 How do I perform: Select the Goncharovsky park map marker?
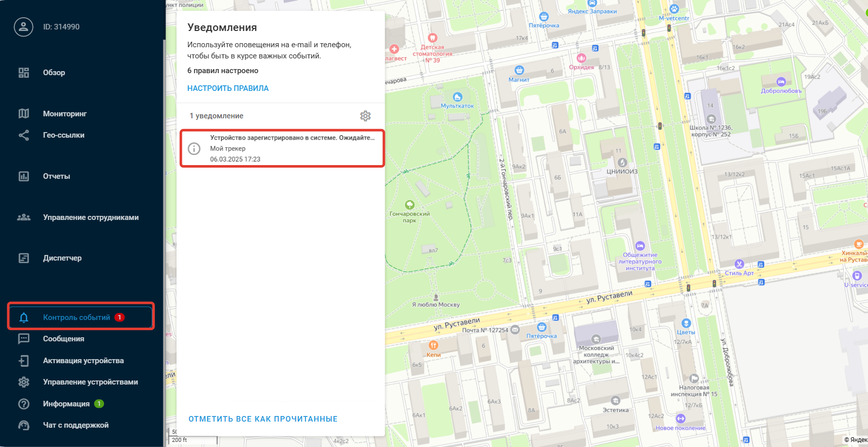point(410,205)
